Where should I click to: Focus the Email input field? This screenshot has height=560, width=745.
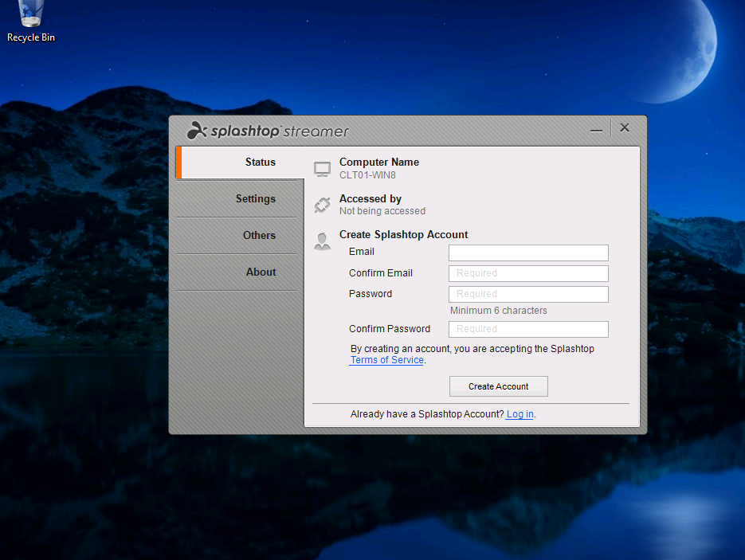tap(528, 253)
